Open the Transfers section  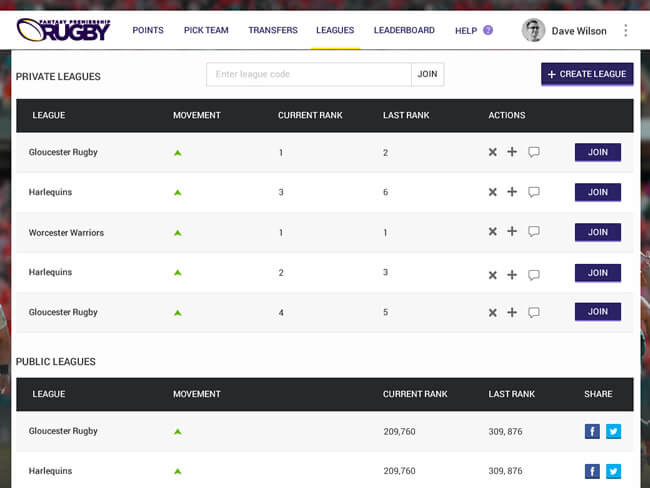(x=273, y=30)
